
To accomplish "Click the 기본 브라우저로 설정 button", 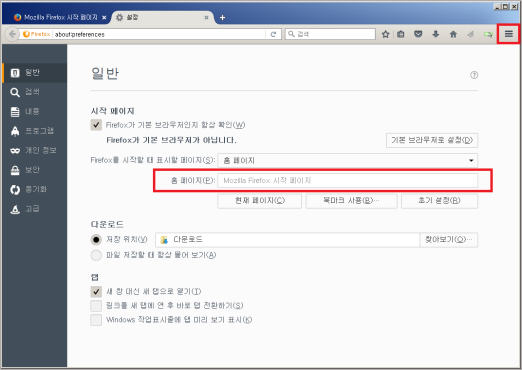I will (x=432, y=140).
